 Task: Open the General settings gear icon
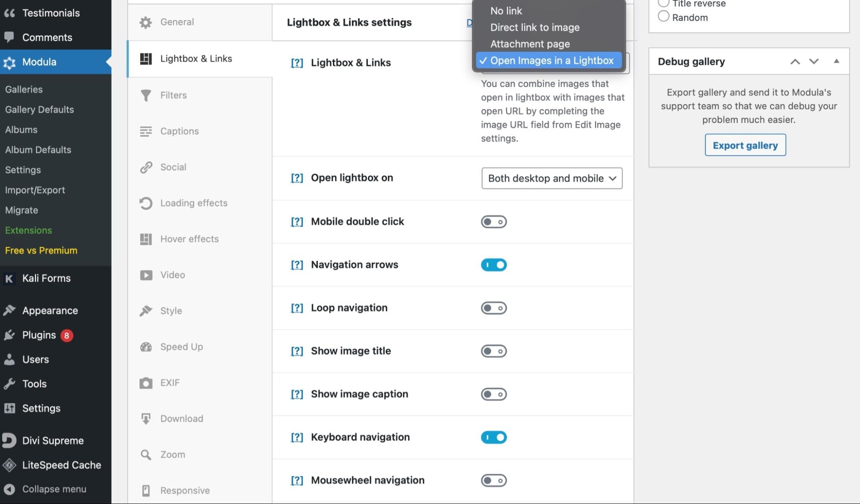pyautogui.click(x=146, y=22)
